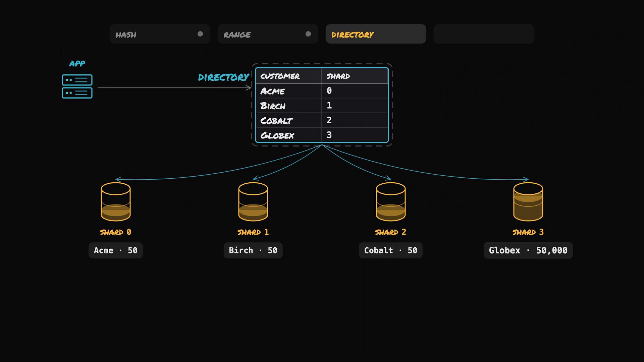Click the 'SHARD 3' label

point(528,232)
